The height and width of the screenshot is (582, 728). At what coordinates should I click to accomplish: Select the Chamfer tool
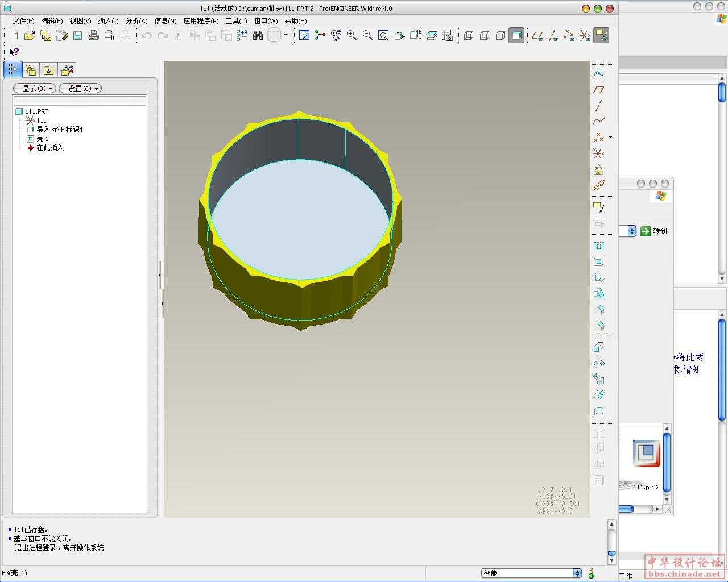(598, 326)
